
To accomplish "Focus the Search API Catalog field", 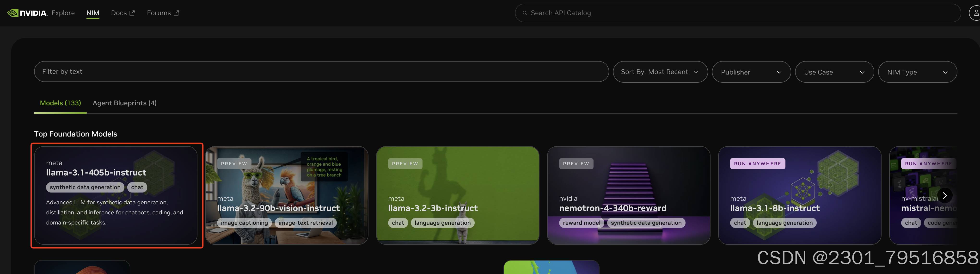I will 738,13.
